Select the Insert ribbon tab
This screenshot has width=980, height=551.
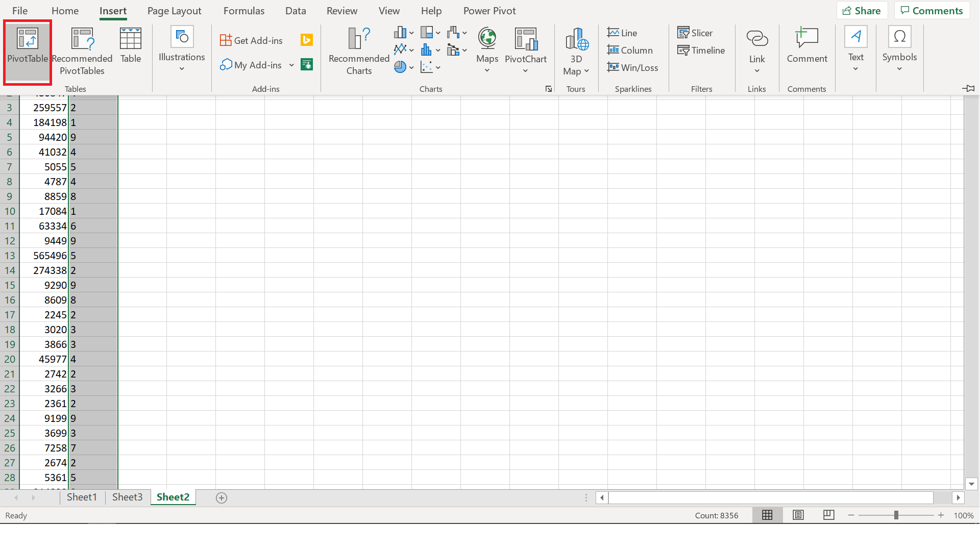[112, 11]
